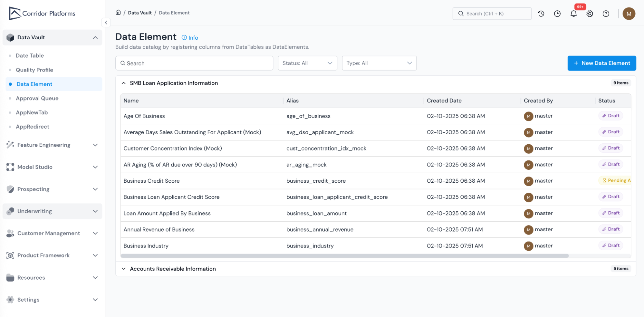Click the New Data Element button
The image size is (644, 317).
tap(601, 63)
